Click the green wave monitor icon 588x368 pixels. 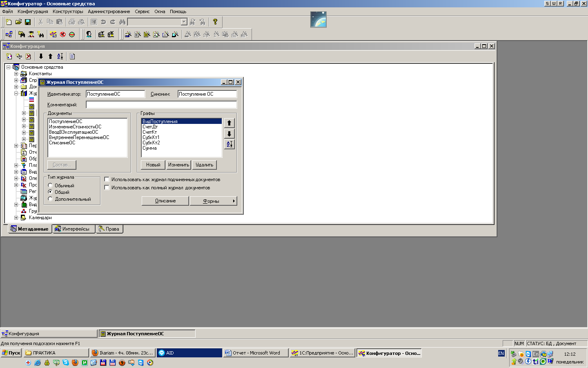72,34
